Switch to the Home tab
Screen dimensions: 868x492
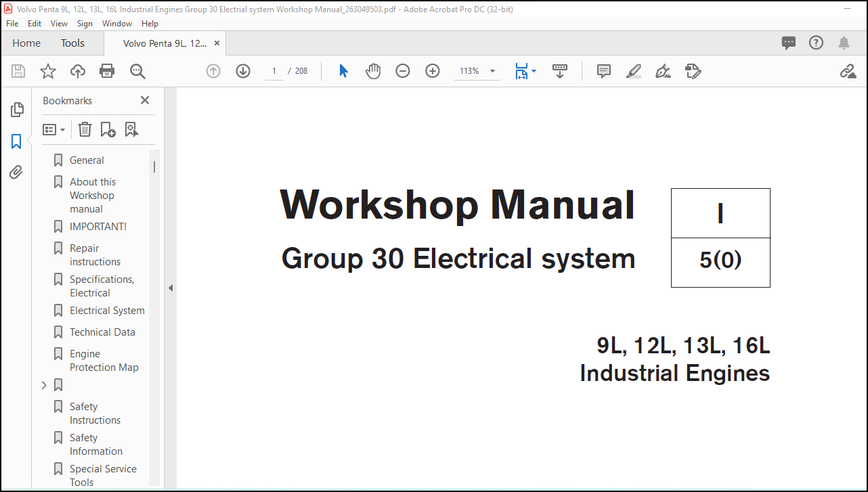point(26,43)
